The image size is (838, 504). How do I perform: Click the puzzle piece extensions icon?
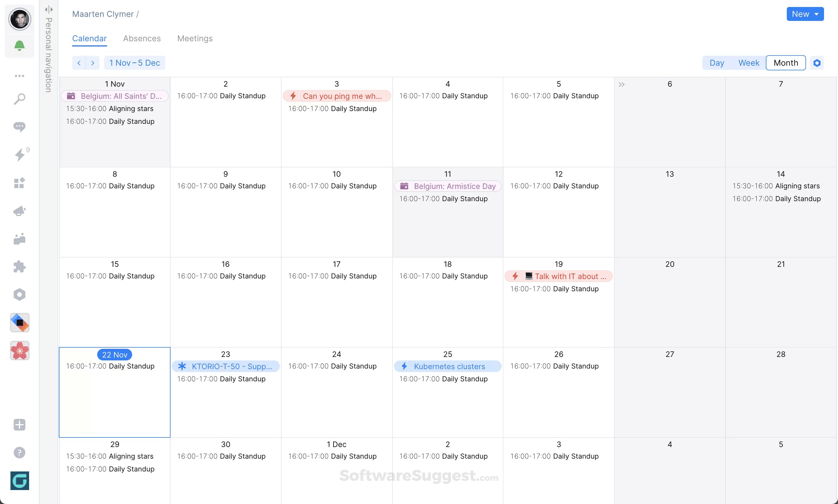[x=19, y=267]
